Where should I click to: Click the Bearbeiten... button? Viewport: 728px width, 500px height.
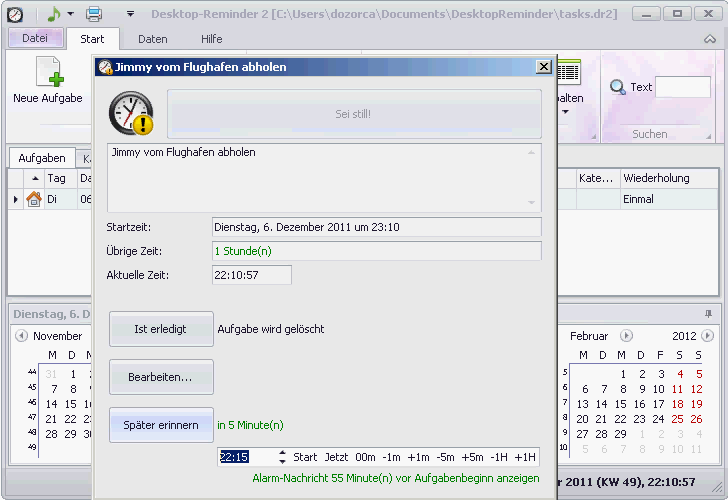coord(161,377)
